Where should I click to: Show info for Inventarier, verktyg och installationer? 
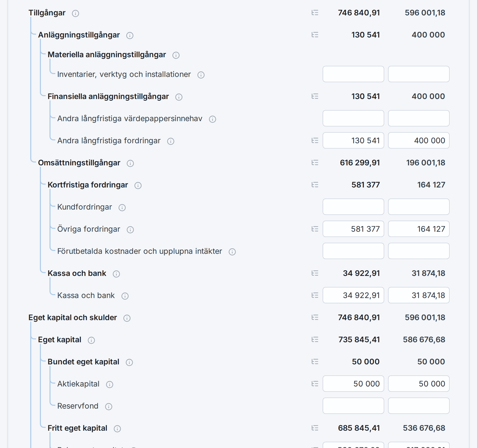click(x=201, y=75)
